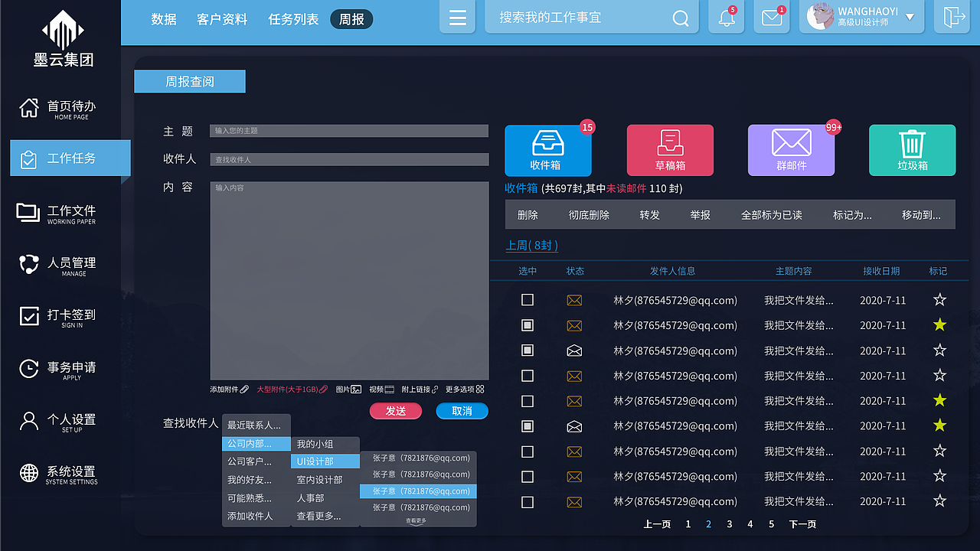Toggle the yellow star on second email
Screen dimensions: 980x551
(x=939, y=325)
